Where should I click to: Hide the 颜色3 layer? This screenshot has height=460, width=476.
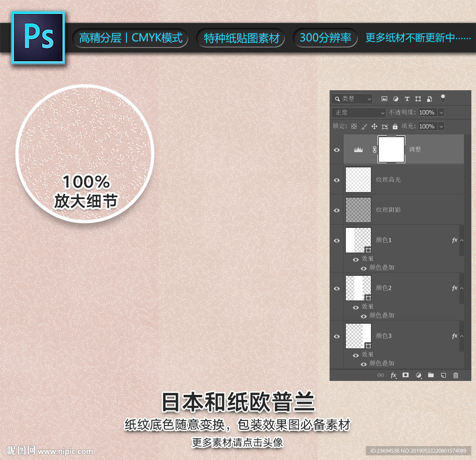pos(337,336)
